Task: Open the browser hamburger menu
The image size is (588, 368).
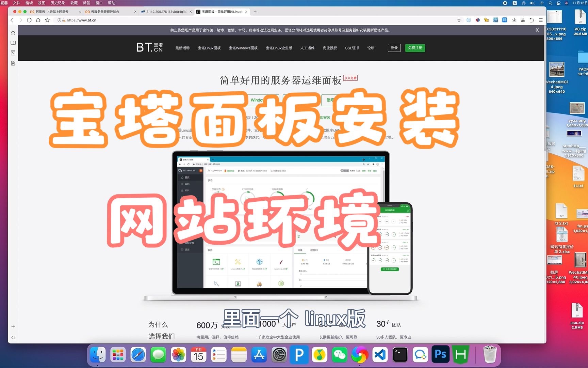Action: [541, 20]
